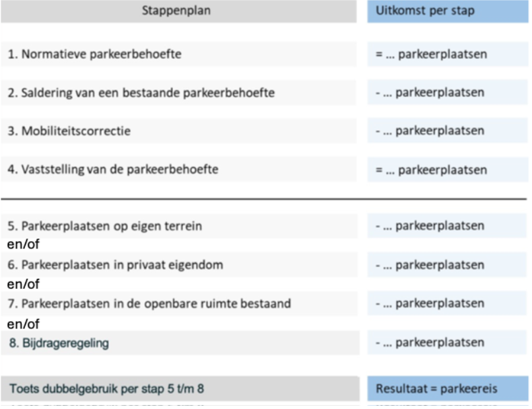Click step 1 Normatieve parkeerbehoefte

[179, 54]
